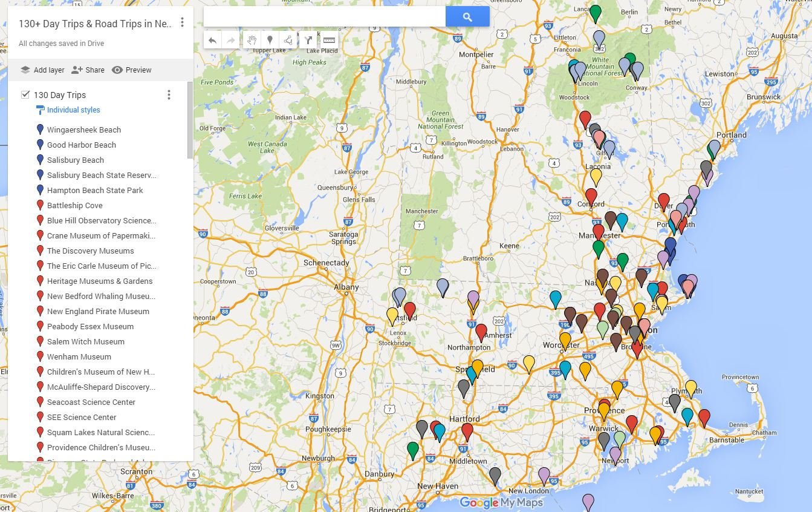Click the green map pin north of Danbury
Screen dimensions: 812x512
coord(413,450)
